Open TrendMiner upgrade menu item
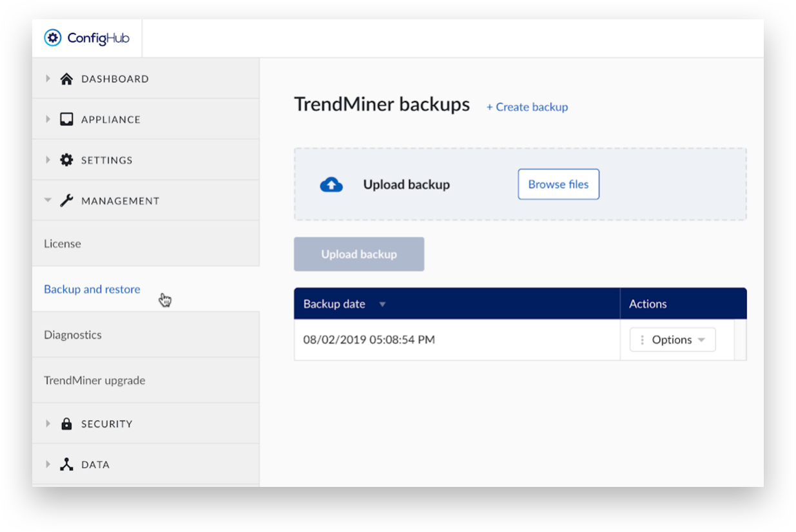The image size is (796, 532). [146, 380]
